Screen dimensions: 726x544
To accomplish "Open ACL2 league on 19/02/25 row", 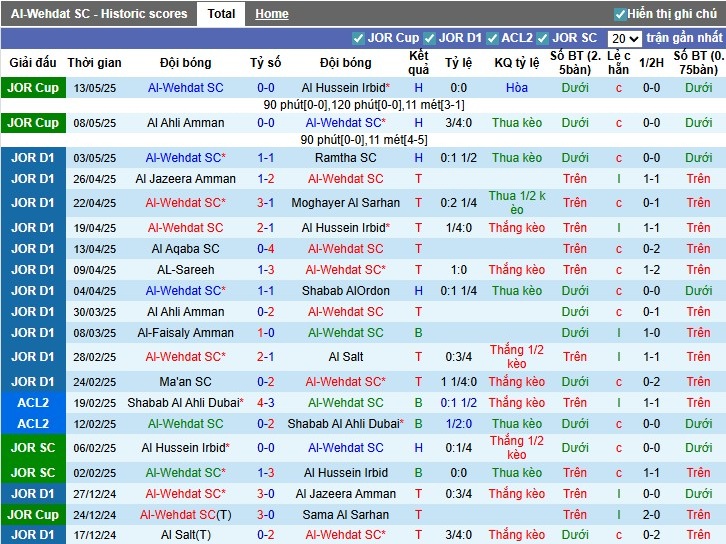I will pos(33,403).
